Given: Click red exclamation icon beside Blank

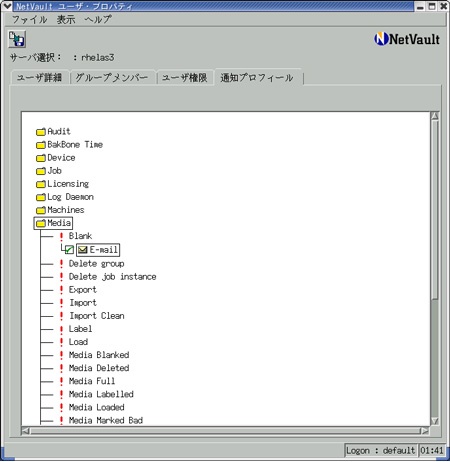Looking at the screenshot, I should pos(61,236).
